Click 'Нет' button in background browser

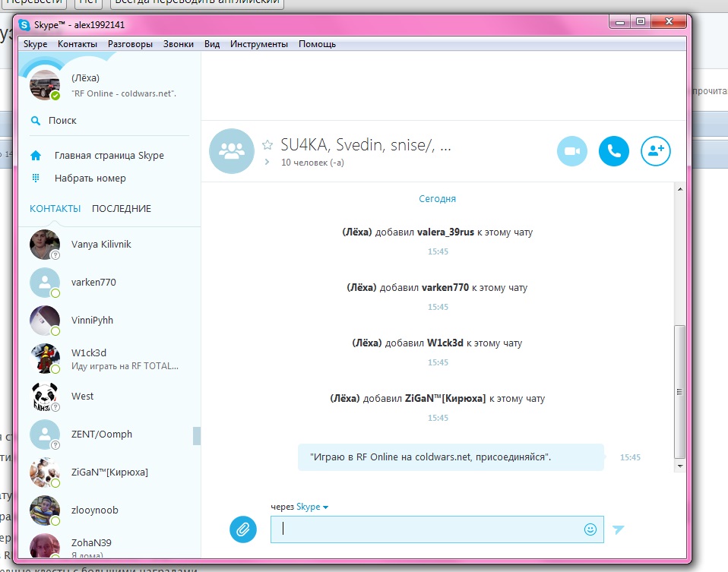click(x=88, y=2)
